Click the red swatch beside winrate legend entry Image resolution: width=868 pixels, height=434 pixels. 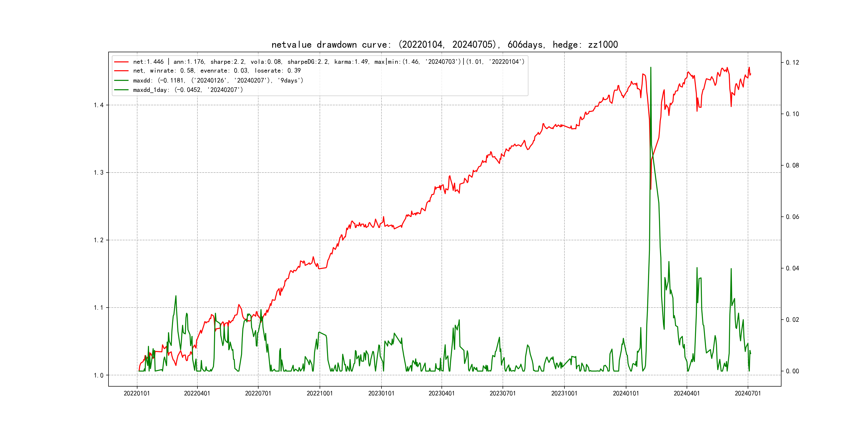click(x=121, y=71)
